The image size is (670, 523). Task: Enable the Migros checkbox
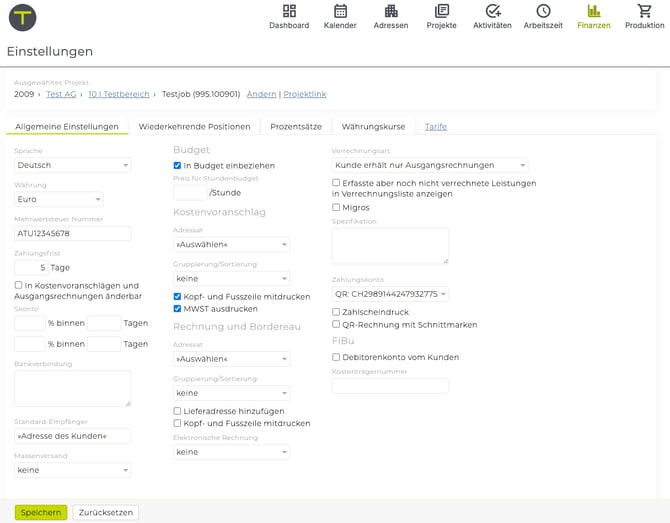[336, 207]
